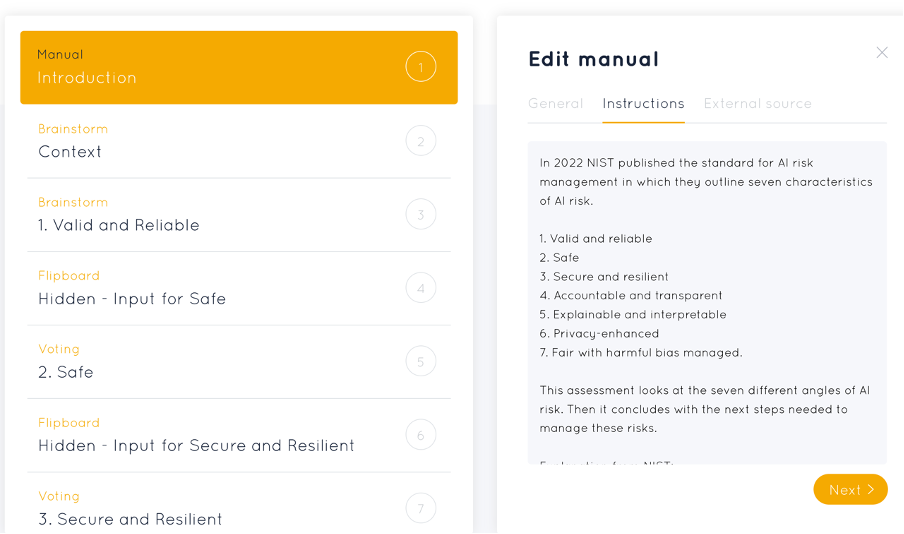Select the 1. Valid and Reliable step

pyautogui.click(x=200, y=215)
